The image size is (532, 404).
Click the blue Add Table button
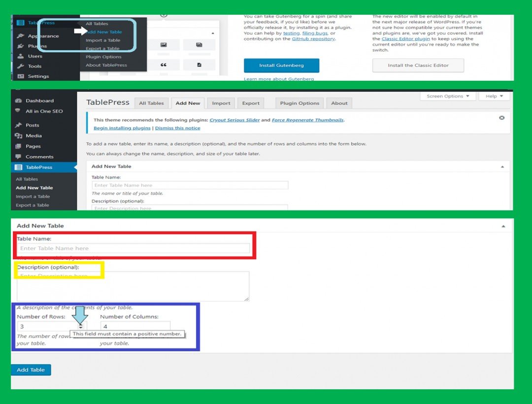(x=31, y=370)
